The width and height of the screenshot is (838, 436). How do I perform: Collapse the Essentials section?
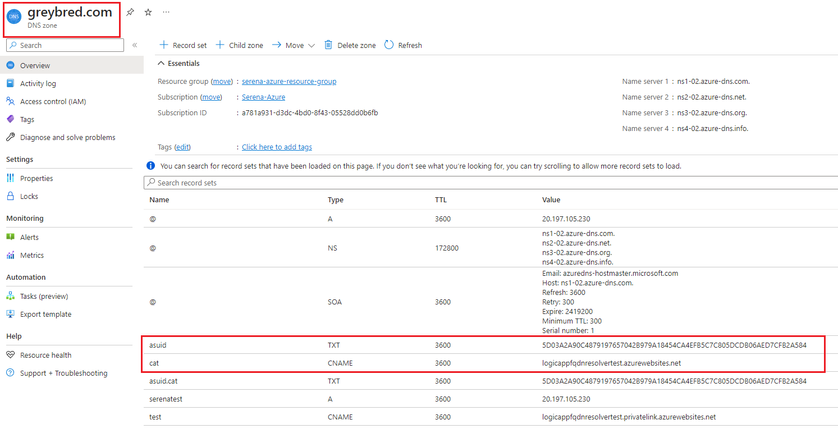[x=179, y=63]
